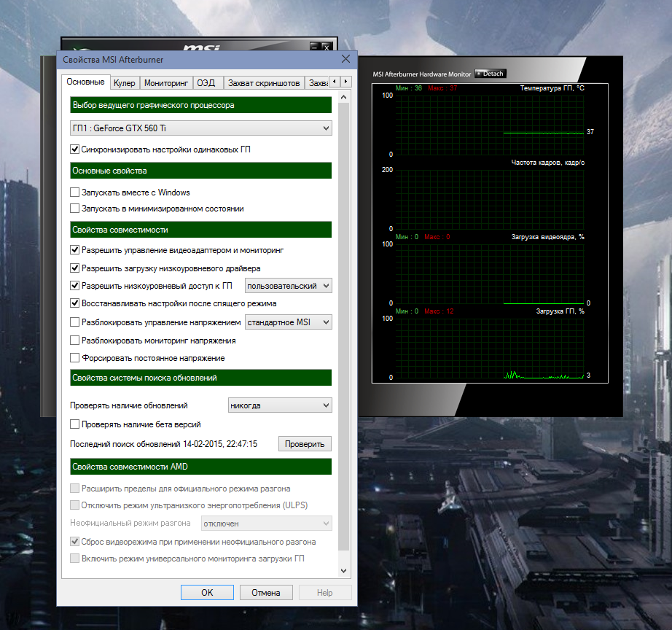Screen dimensions: 672x630
Task: Open the Мониторинг tab
Action: (166, 83)
